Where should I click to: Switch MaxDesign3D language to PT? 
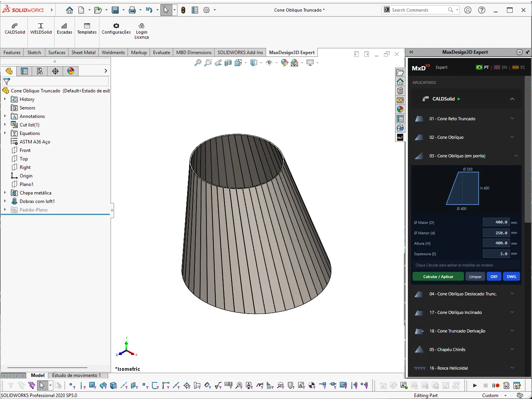(x=483, y=67)
